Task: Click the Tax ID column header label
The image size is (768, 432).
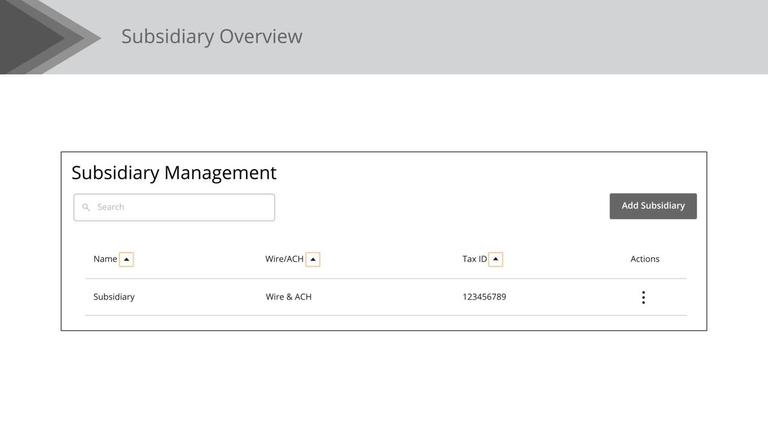Action: [474, 259]
